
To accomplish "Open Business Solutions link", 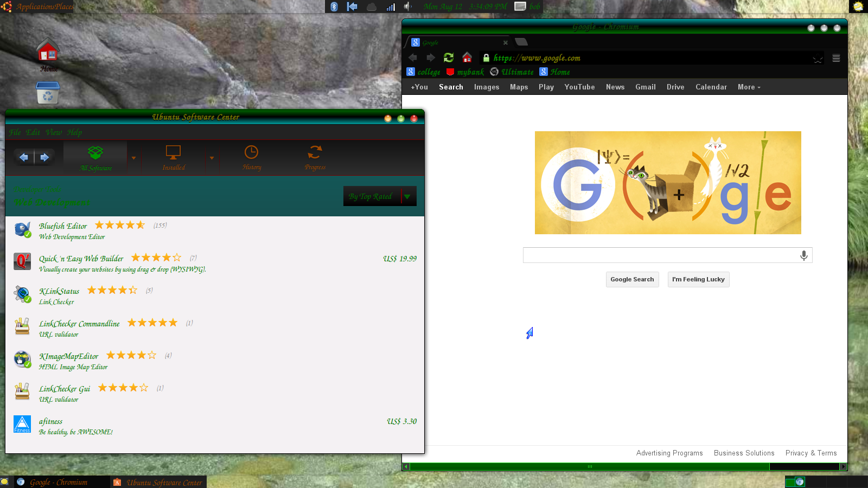I will click(744, 453).
